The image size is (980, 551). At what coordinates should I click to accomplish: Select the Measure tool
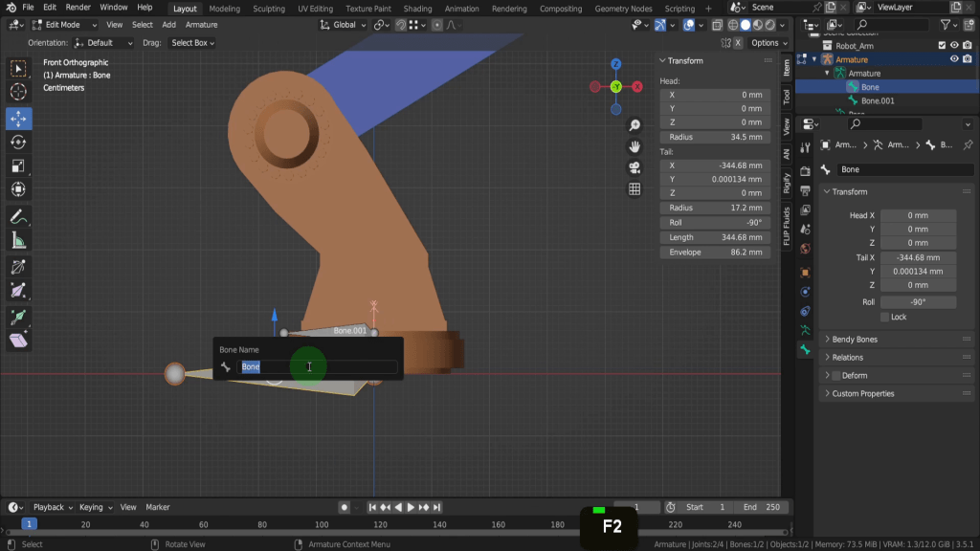(18, 241)
